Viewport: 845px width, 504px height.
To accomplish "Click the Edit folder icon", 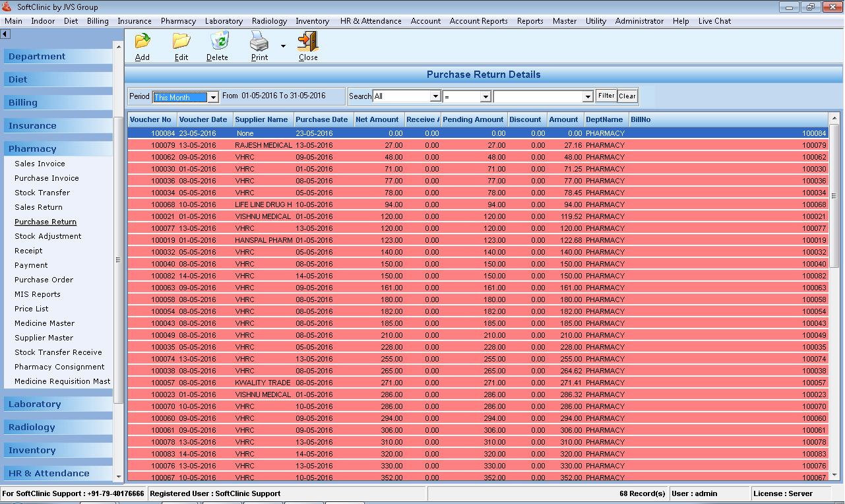I will (x=181, y=42).
